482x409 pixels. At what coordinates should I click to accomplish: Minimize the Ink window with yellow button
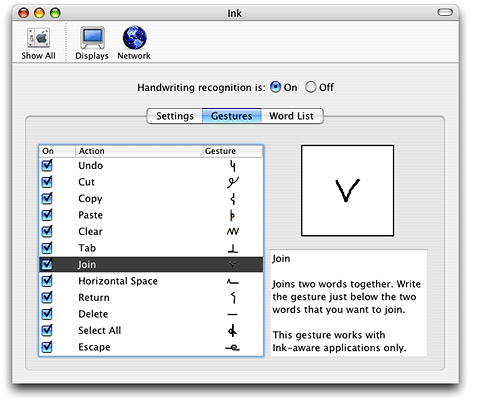(39, 13)
